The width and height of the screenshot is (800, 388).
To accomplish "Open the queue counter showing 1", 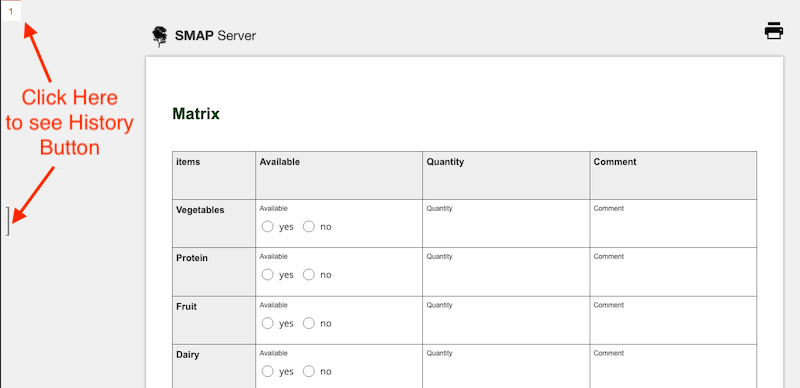I will [11, 11].
